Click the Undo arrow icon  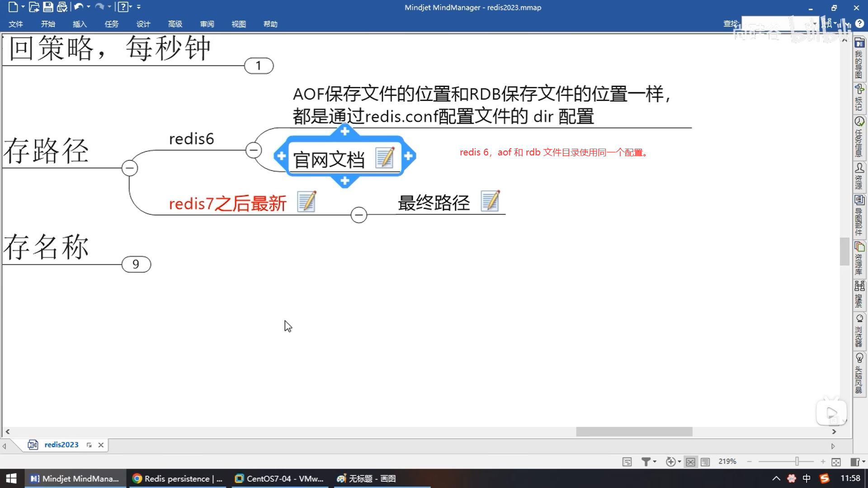coord(78,7)
